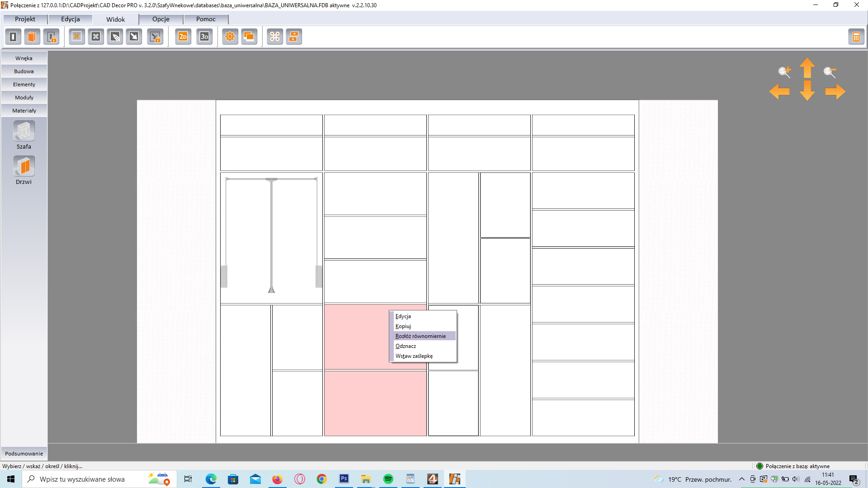Click the zoom out magnifier
Screen dimensions: 868x488
pyautogui.click(x=830, y=72)
